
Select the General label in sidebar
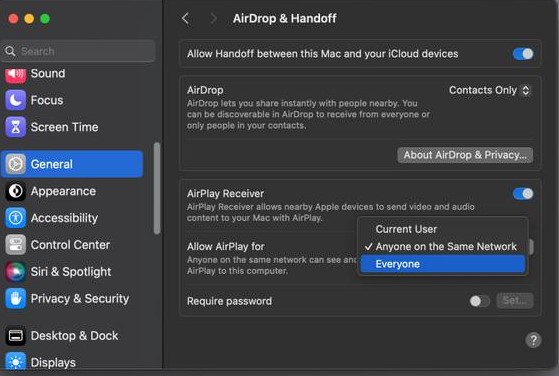coord(52,164)
